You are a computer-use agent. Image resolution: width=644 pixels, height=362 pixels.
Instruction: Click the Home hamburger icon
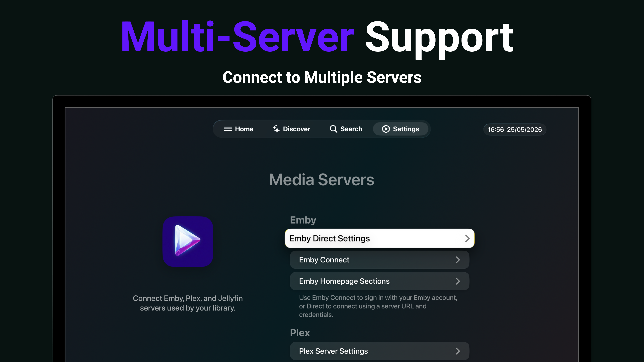pos(228,129)
